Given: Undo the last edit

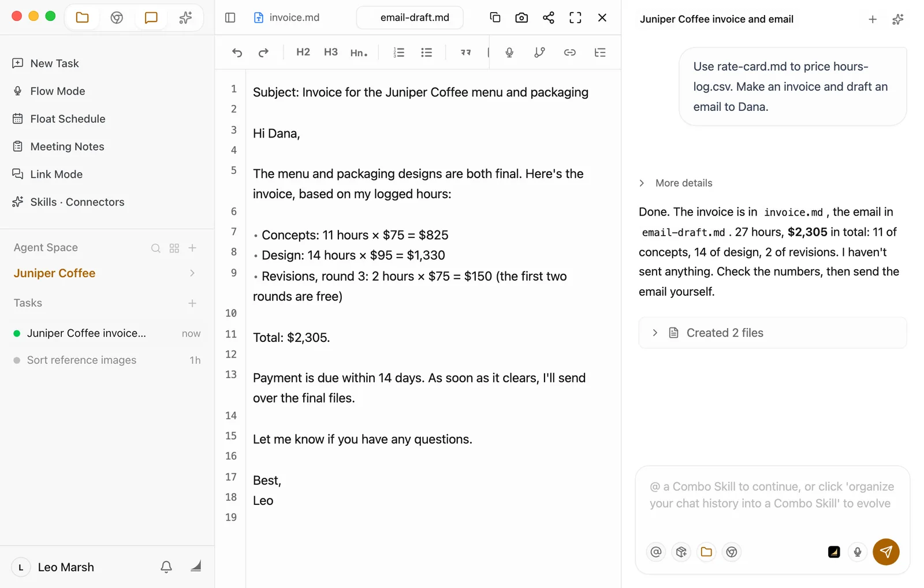Looking at the screenshot, I should [237, 53].
